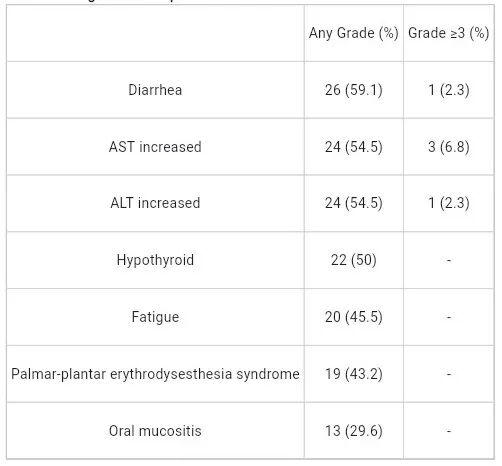Screen dimensions: 502x466
Task: Click Diarrhea grade ≥3 value 1 (2.3)
Action: 449,90
